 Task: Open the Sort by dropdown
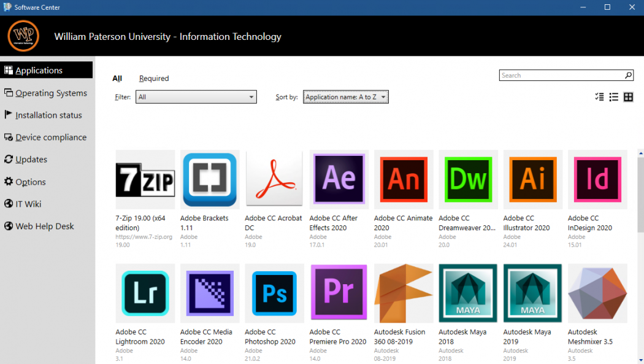click(x=345, y=96)
